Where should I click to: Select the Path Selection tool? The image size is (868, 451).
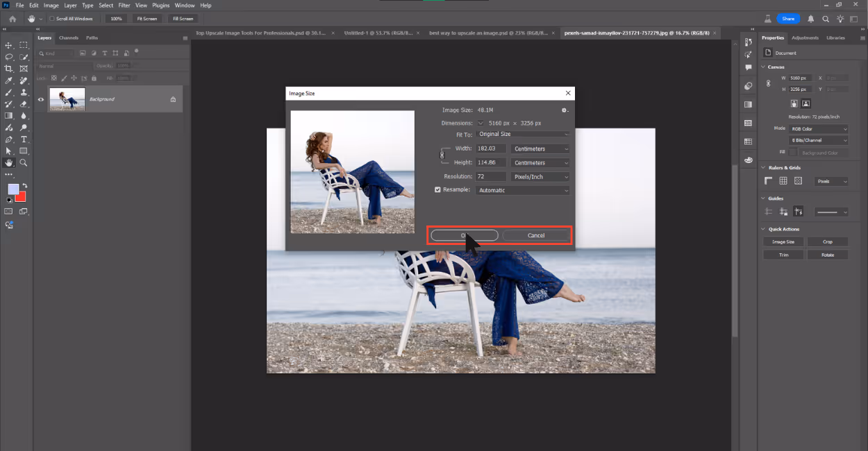click(x=9, y=151)
